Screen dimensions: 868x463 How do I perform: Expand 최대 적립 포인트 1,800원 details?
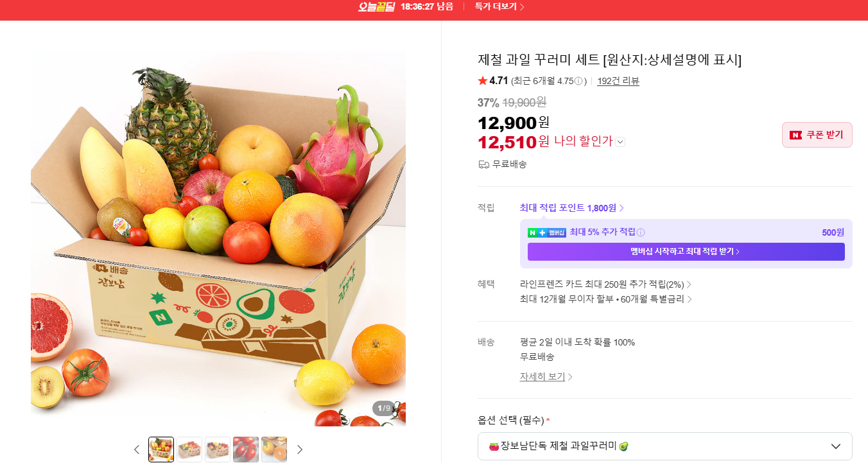tap(571, 208)
